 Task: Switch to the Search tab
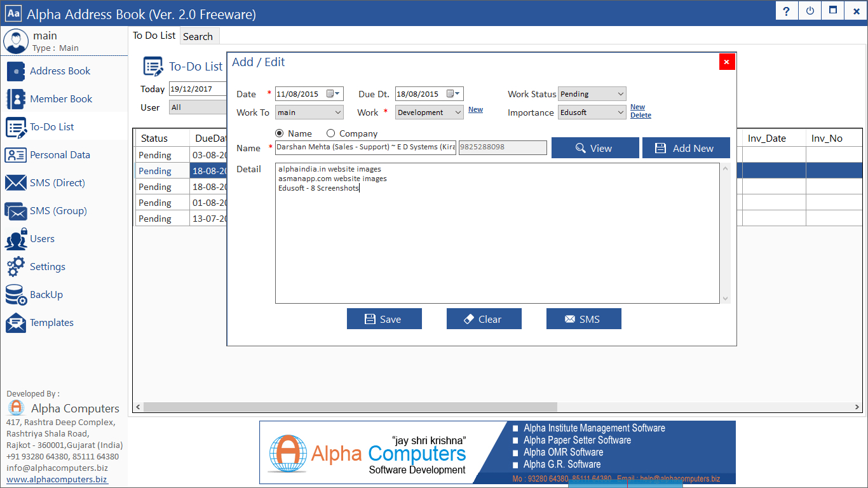tap(198, 36)
